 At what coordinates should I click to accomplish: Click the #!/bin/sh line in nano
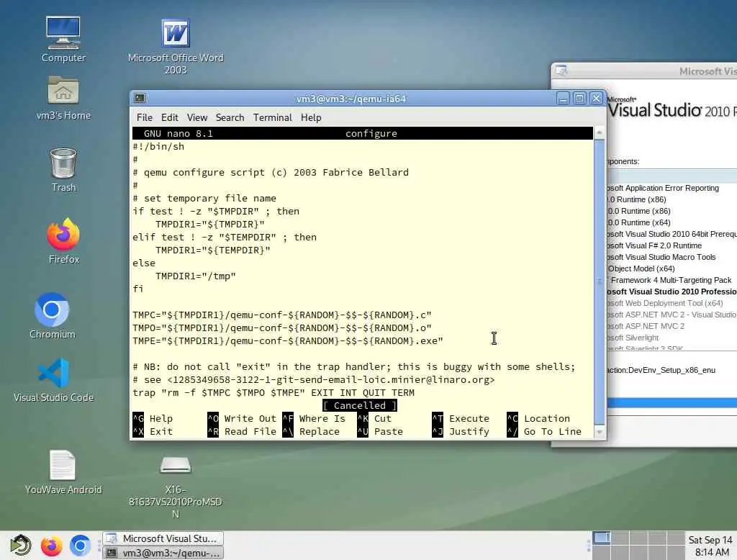point(158,147)
